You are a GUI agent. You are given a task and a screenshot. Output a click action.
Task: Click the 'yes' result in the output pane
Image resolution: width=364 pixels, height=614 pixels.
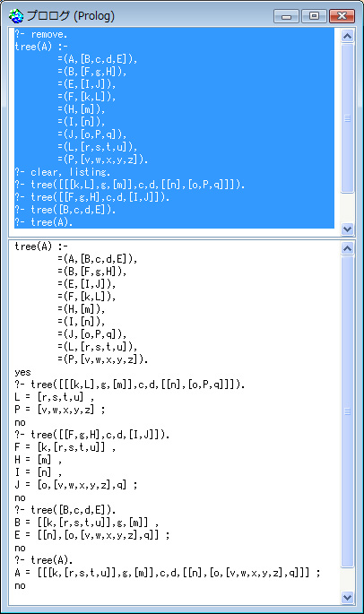[x=22, y=372]
